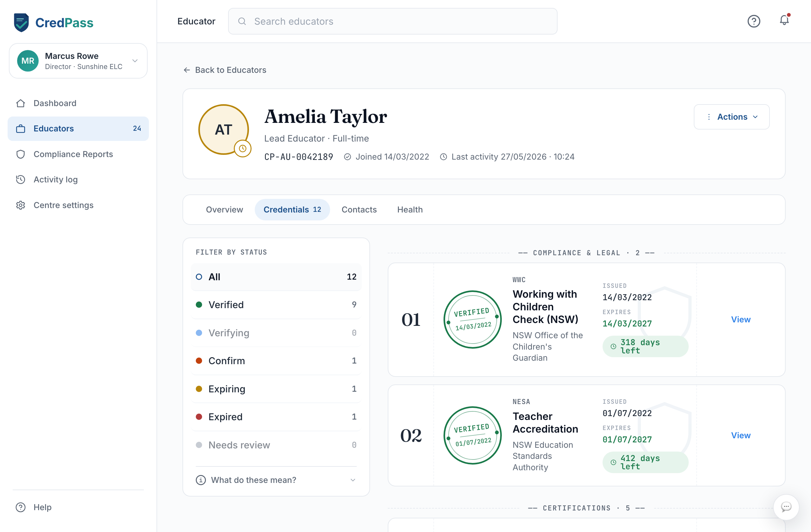Select the All status filter
Screen dimensions: 811x532
[276, 276]
